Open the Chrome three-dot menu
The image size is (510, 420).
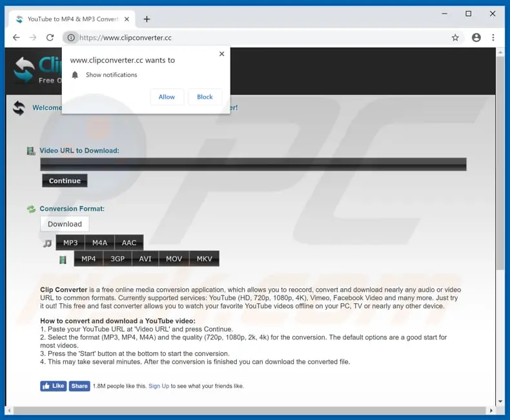click(493, 37)
